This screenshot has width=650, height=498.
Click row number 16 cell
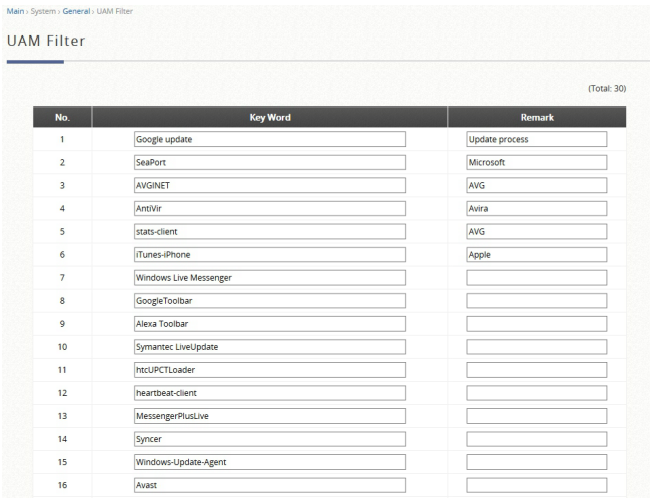(62, 485)
